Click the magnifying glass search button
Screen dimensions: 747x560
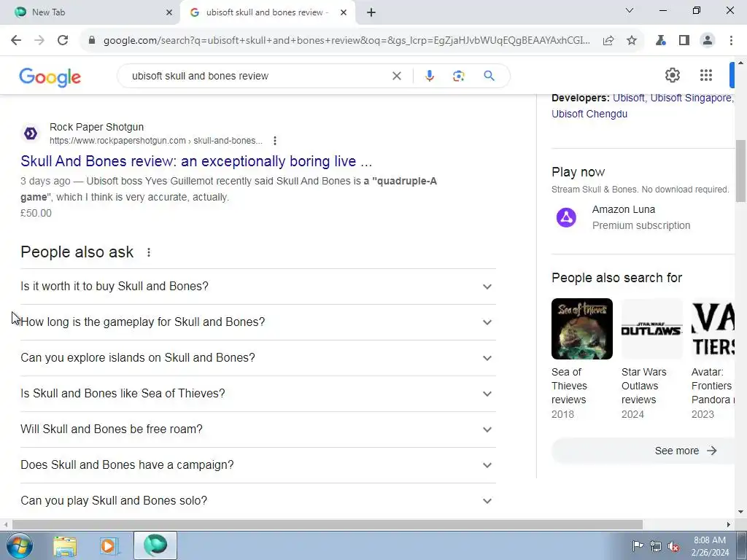coord(489,76)
